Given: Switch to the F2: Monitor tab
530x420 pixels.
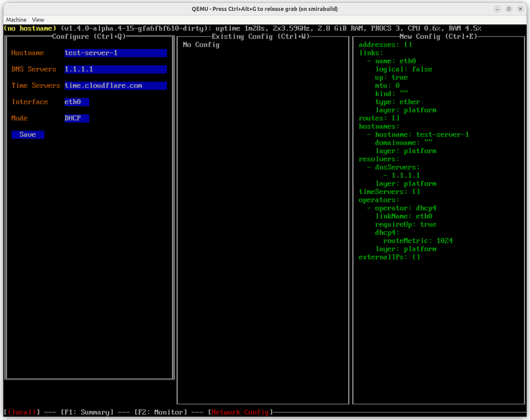Looking at the screenshot, I should coord(160,412).
